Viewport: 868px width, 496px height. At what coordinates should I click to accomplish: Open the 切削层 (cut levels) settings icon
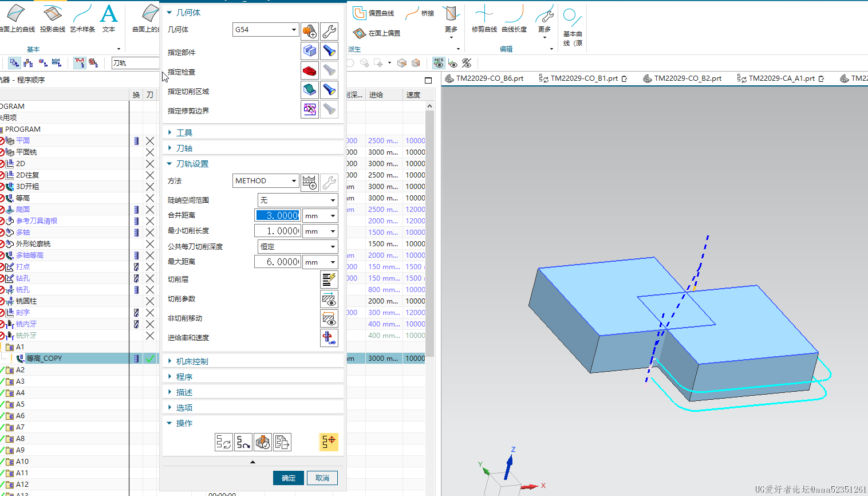point(329,280)
